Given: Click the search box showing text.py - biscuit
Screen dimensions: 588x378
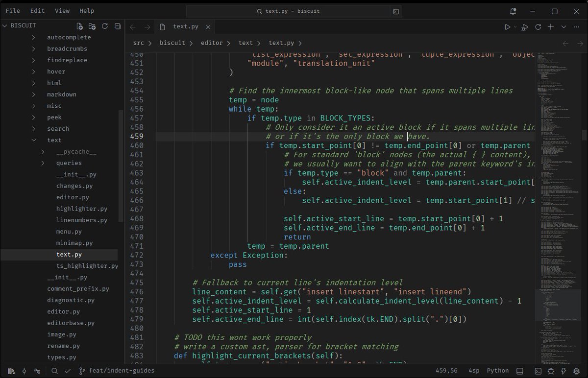Looking at the screenshot, I should [x=288, y=11].
